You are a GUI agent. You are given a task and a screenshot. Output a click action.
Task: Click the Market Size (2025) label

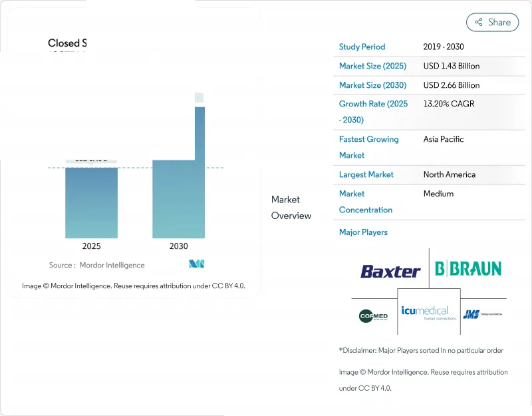(x=372, y=66)
